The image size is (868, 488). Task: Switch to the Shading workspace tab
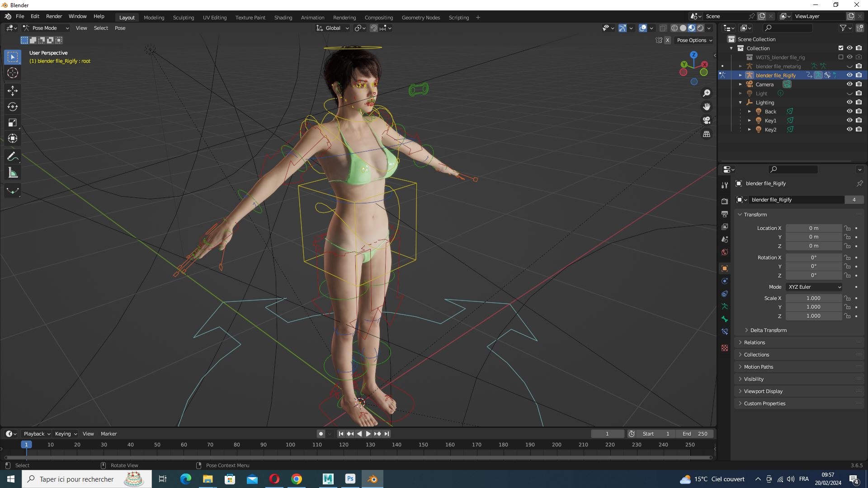coord(283,18)
